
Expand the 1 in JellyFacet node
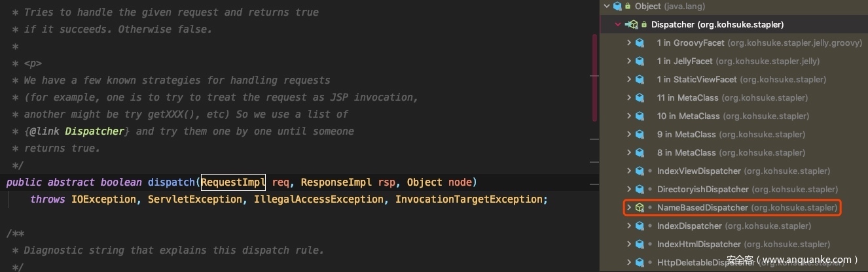click(629, 61)
